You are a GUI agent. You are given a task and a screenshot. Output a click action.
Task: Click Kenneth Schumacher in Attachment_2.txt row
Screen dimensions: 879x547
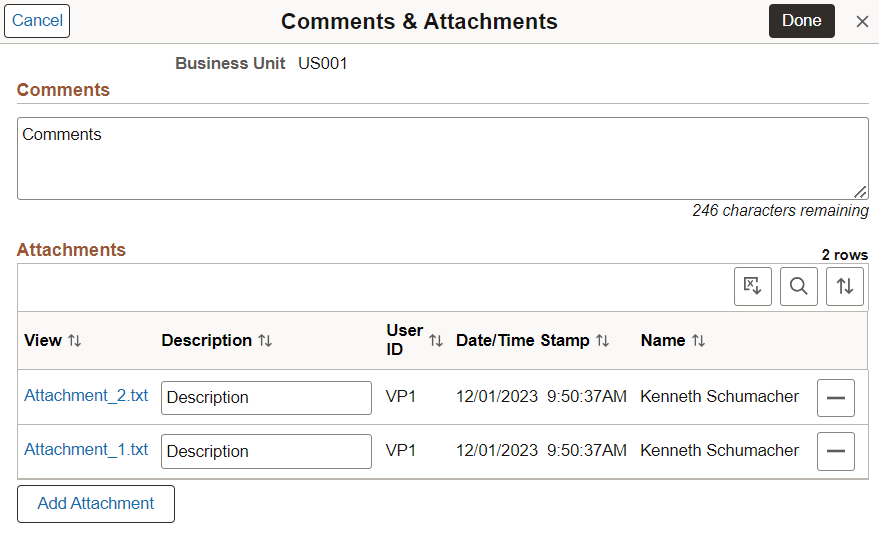(x=719, y=396)
